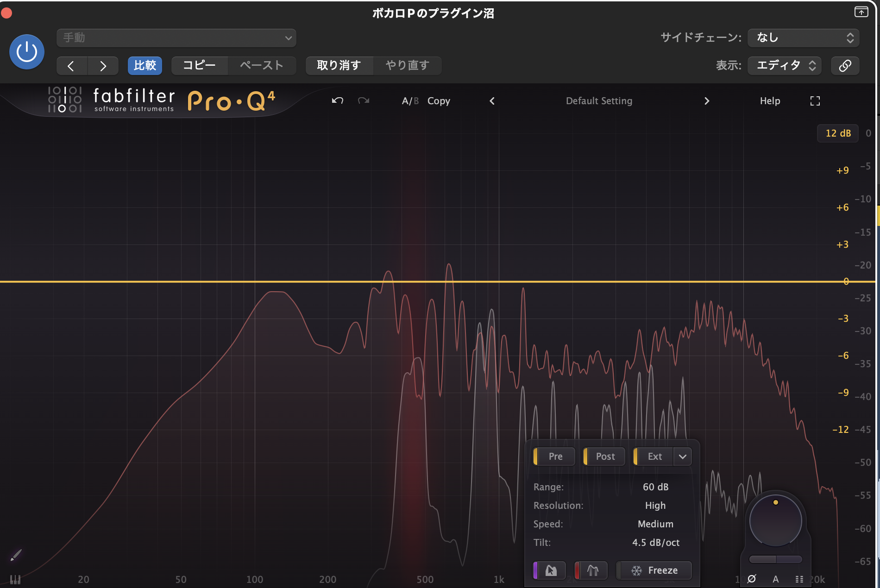Click the やり直す redo button
Image resolution: width=880 pixels, height=588 pixels.
(x=408, y=66)
